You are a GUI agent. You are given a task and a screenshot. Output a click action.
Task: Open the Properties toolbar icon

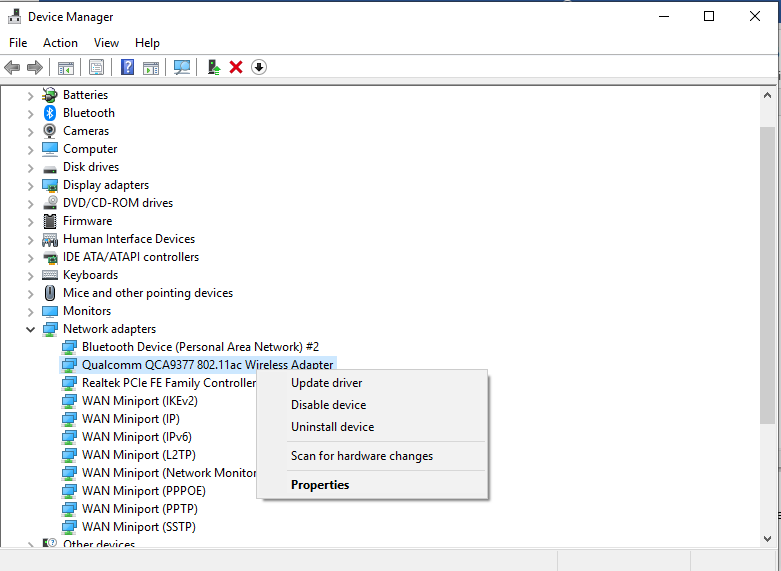tap(96, 67)
